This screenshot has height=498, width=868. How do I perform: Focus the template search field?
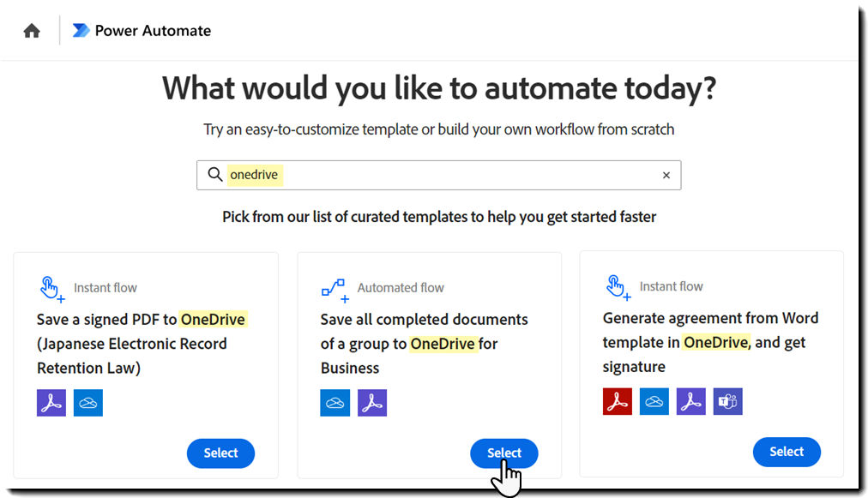[x=438, y=175]
